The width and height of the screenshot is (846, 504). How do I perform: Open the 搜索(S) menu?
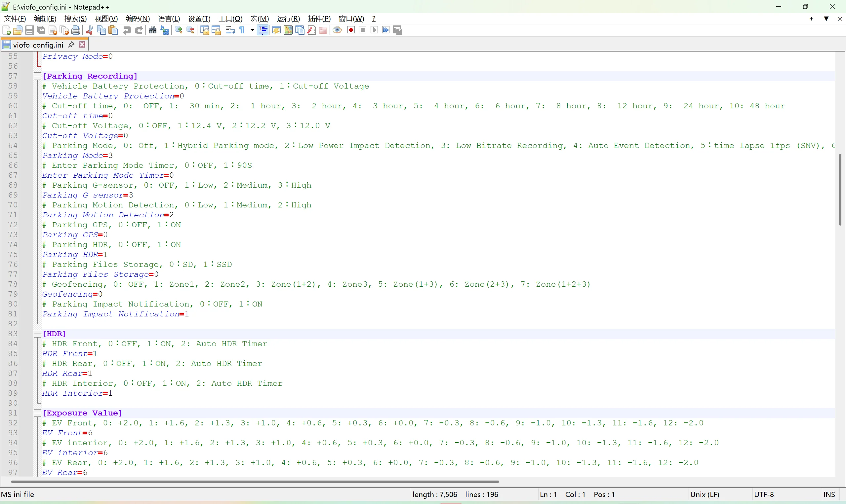click(75, 19)
